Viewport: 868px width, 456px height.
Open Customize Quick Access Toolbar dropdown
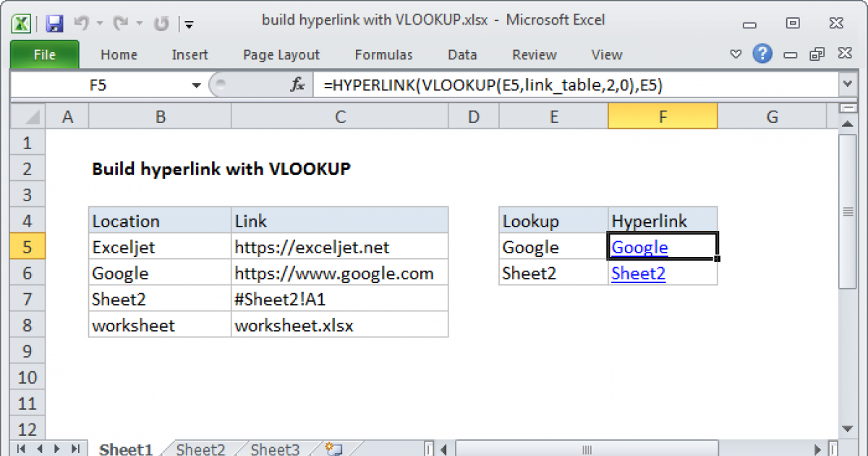(x=188, y=24)
